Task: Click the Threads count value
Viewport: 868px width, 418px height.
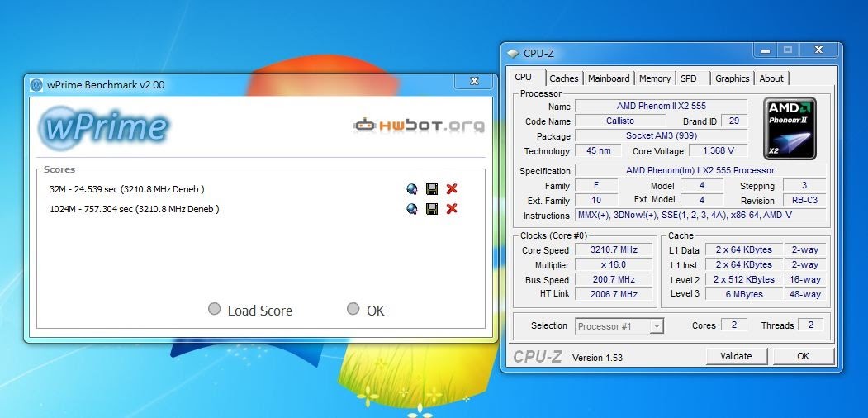Action: [x=811, y=325]
